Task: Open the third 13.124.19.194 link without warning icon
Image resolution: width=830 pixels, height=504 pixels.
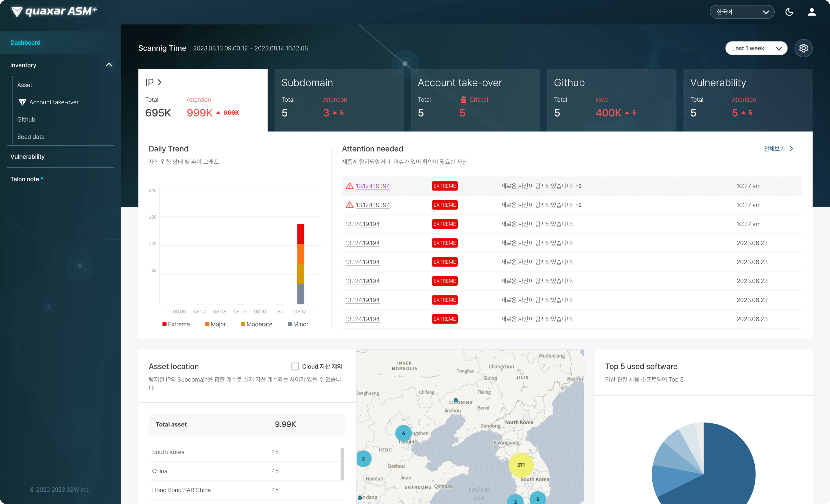Action: tap(362, 224)
